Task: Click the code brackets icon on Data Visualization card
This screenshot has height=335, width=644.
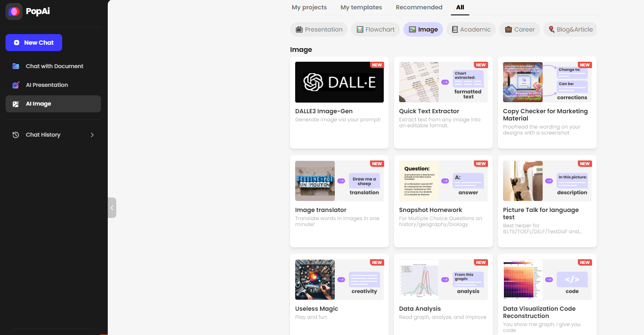Action: 572,280
